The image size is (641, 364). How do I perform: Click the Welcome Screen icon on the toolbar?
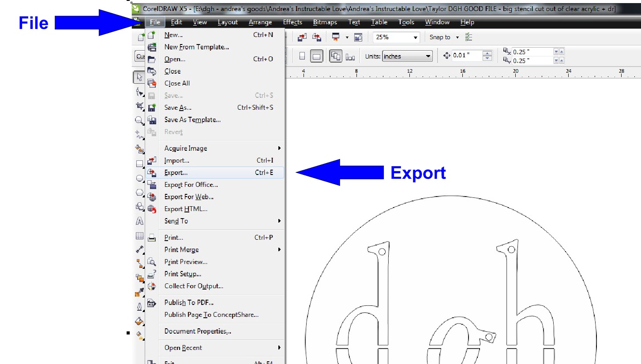358,37
